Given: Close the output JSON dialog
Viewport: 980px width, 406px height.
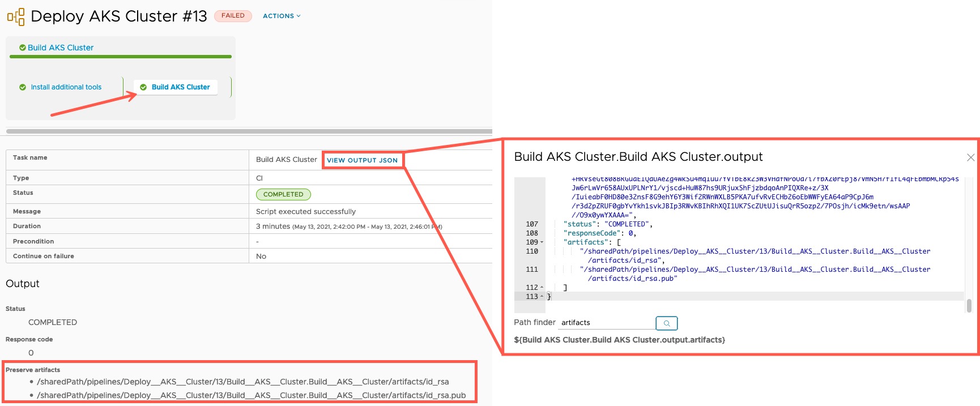Looking at the screenshot, I should [x=970, y=157].
